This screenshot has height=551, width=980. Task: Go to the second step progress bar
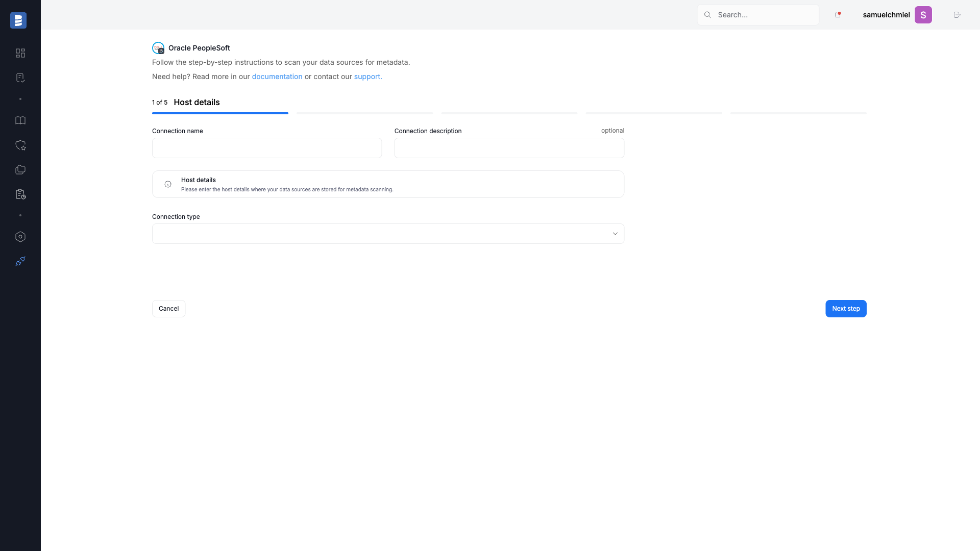pos(364,113)
